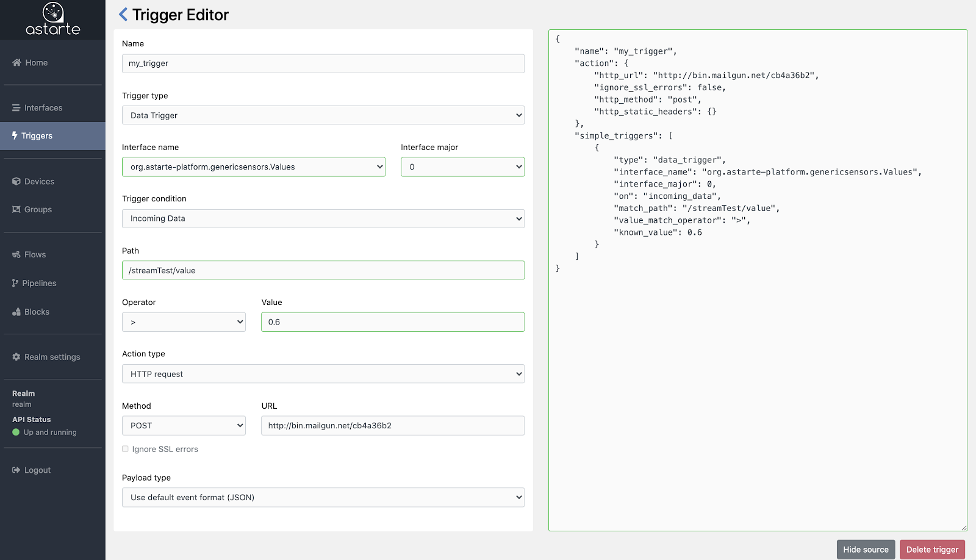Enable the Ignore SSL errors checkbox
The height and width of the screenshot is (560, 976).
(125, 449)
